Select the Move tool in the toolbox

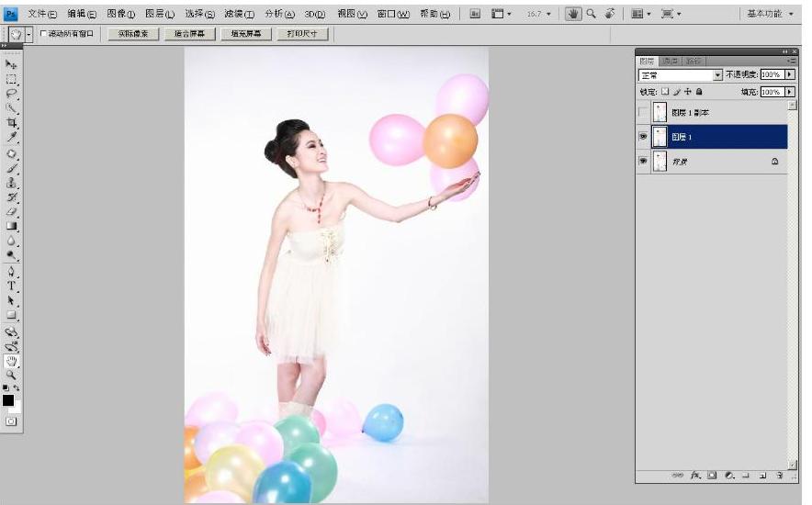(11, 64)
